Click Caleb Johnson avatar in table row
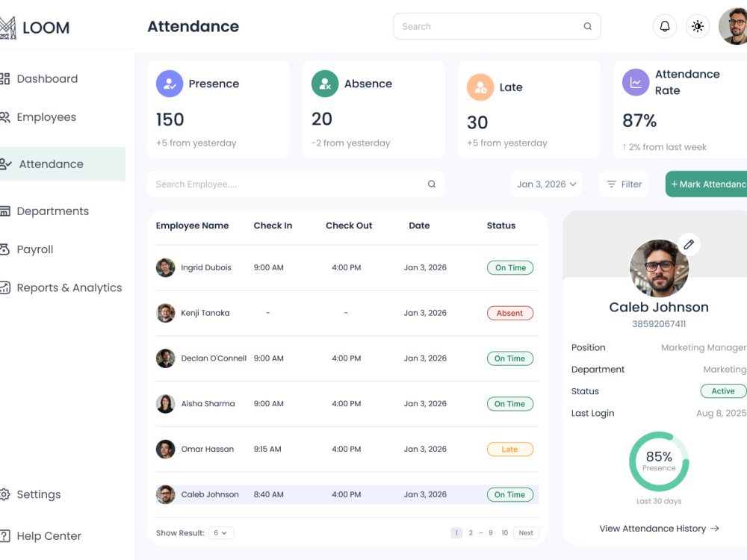This screenshot has width=747, height=560. 165,494
